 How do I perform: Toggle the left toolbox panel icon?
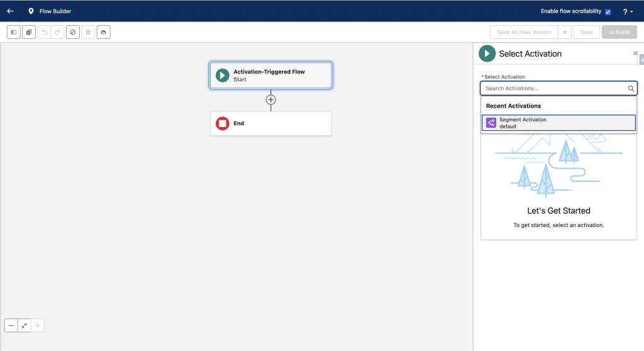pyautogui.click(x=14, y=32)
